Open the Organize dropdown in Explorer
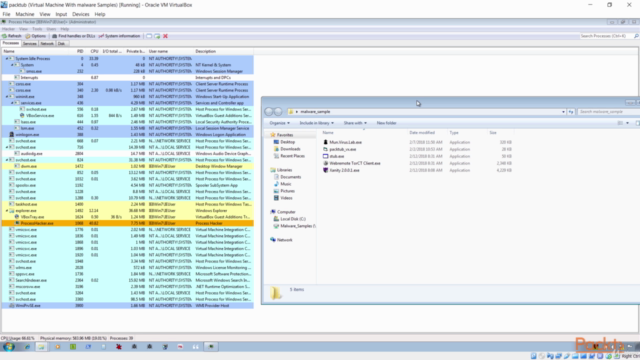Image resolution: width=640 pixels, height=360 pixels. pyautogui.click(x=280, y=123)
